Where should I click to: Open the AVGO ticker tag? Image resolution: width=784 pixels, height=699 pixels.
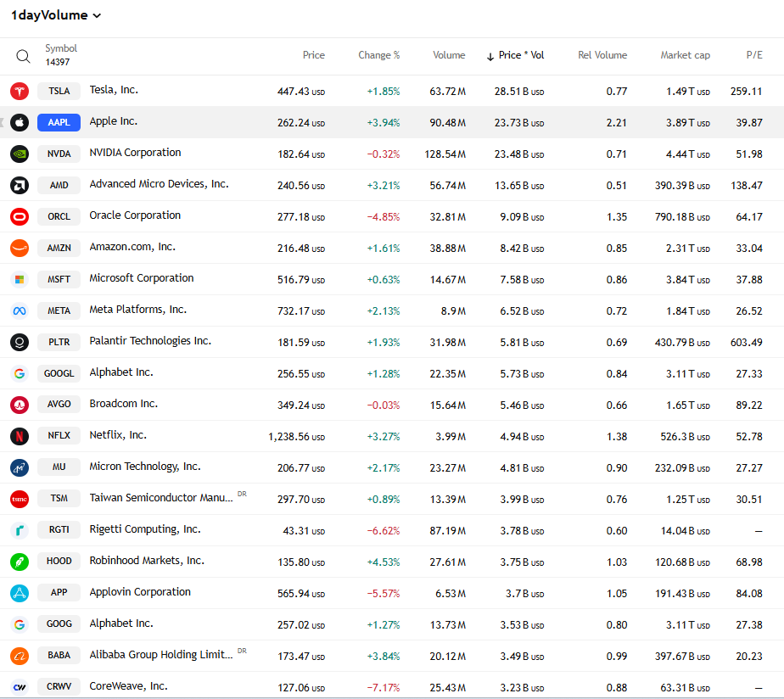coord(59,404)
